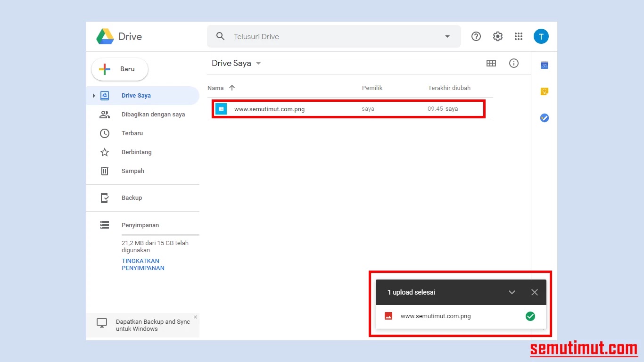The width and height of the screenshot is (644, 362).
Task: Expand the Drive Saya tree arrow
Action: point(94,96)
